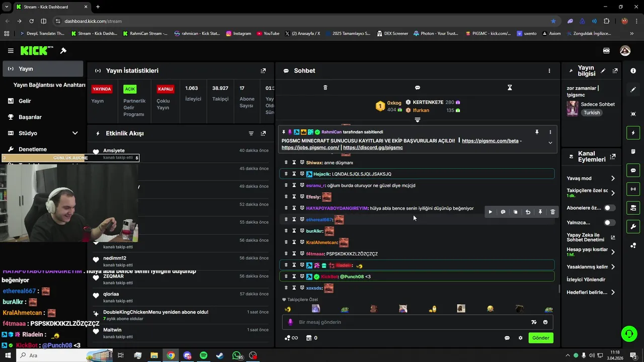
Task: Click the green support headset button
Action: coord(628,333)
